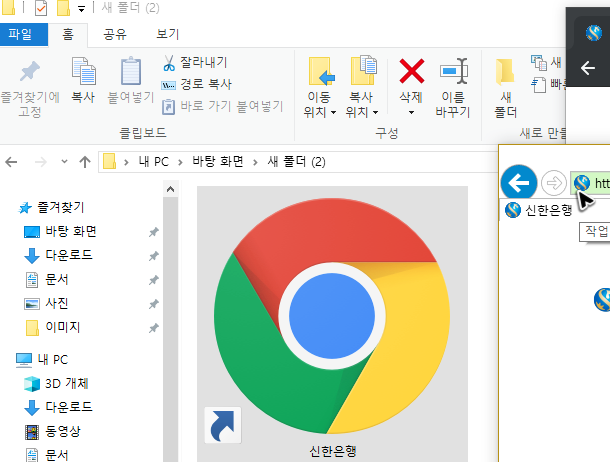Viewport: 610px width, 462px height.
Task: Click the properties checkmark quick-access icon
Action: 41,8
